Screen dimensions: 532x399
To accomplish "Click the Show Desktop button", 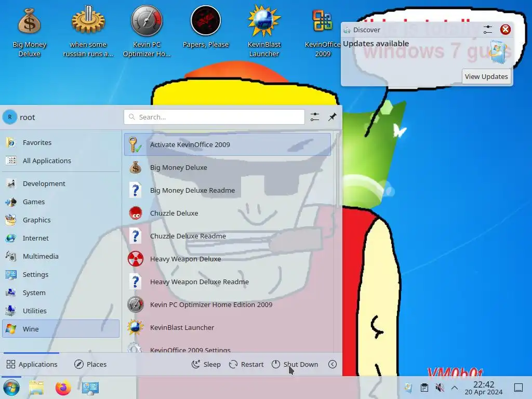I will [x=518, y=388].
